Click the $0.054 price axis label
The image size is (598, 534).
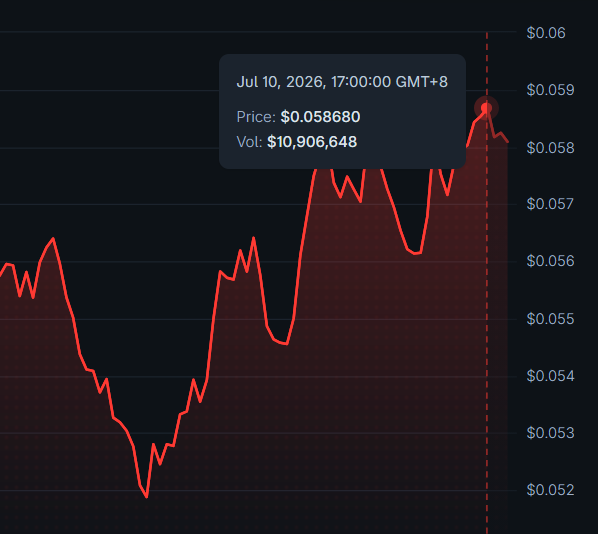point(550,376)
